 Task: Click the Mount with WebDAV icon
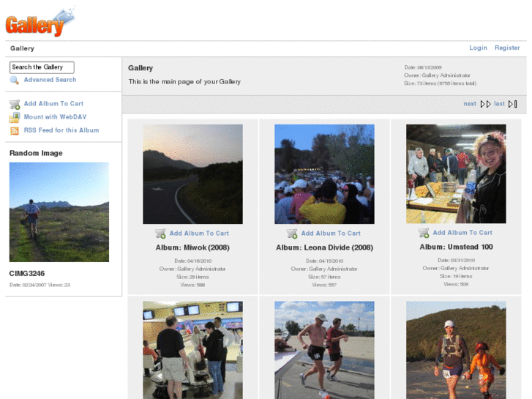coord(15,117)
